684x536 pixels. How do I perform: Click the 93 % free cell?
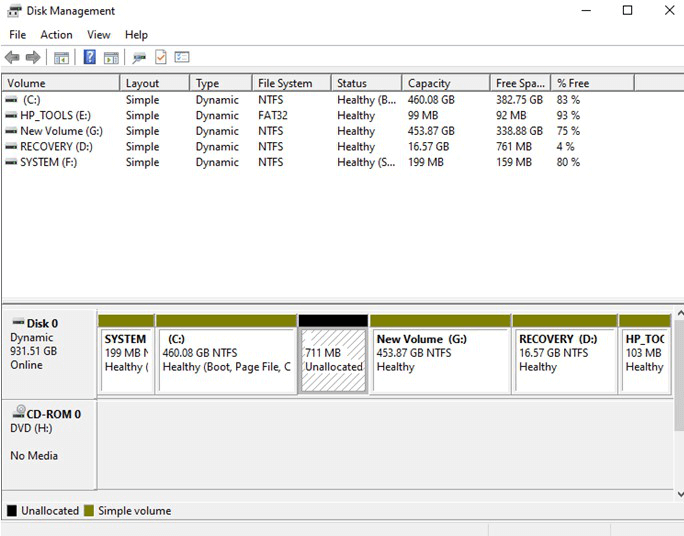568,116
